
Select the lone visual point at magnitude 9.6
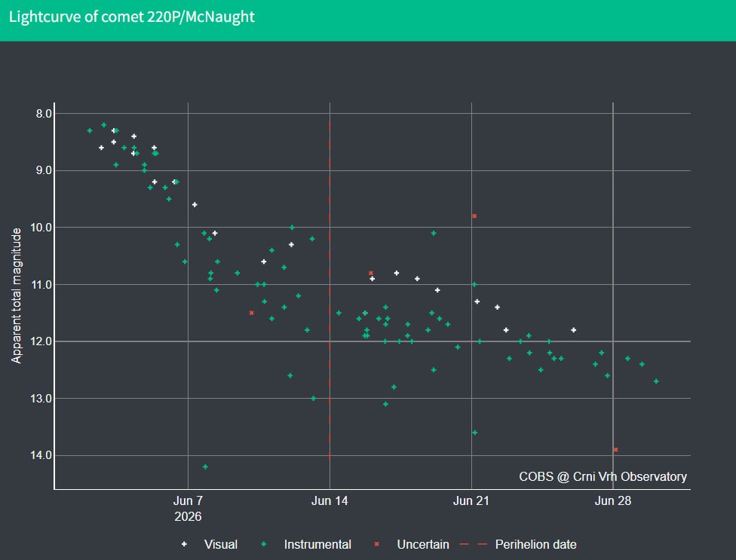point(195,204)
